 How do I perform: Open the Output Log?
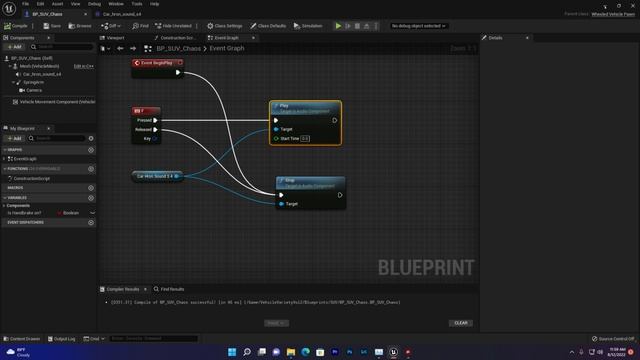click(x=62, y=339)
